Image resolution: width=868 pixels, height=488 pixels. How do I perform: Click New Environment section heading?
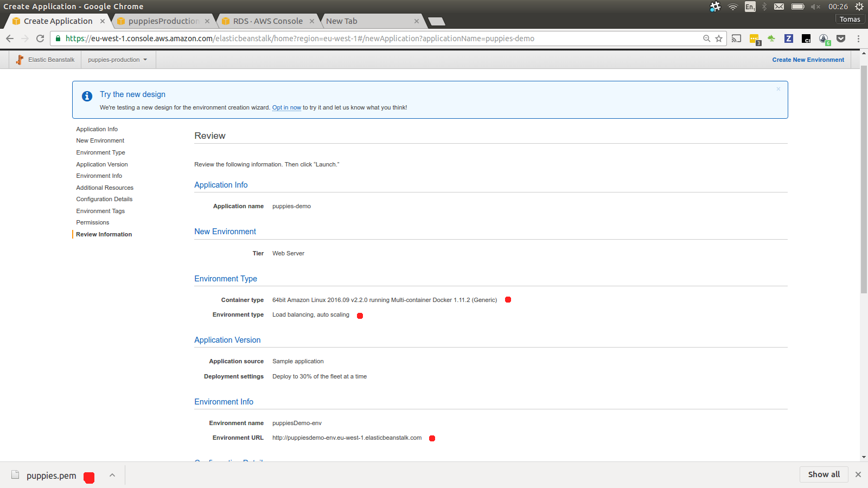pyautogui.click(x=225, y=232)
